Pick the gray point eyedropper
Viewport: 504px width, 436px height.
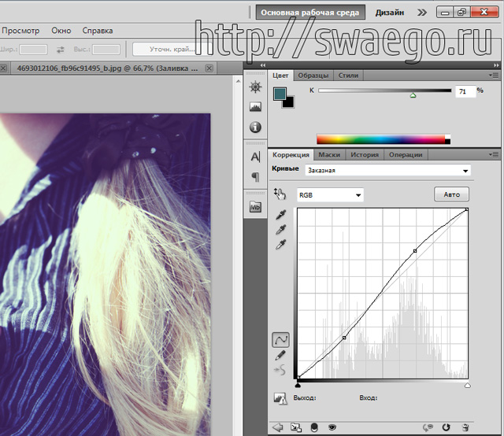pyautogui.click(x=280, y=230)
